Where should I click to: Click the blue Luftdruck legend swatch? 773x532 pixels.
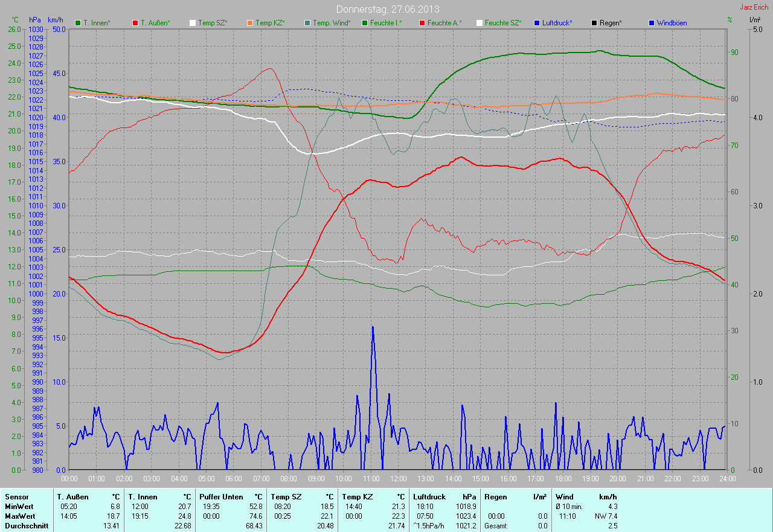point(537,23)
